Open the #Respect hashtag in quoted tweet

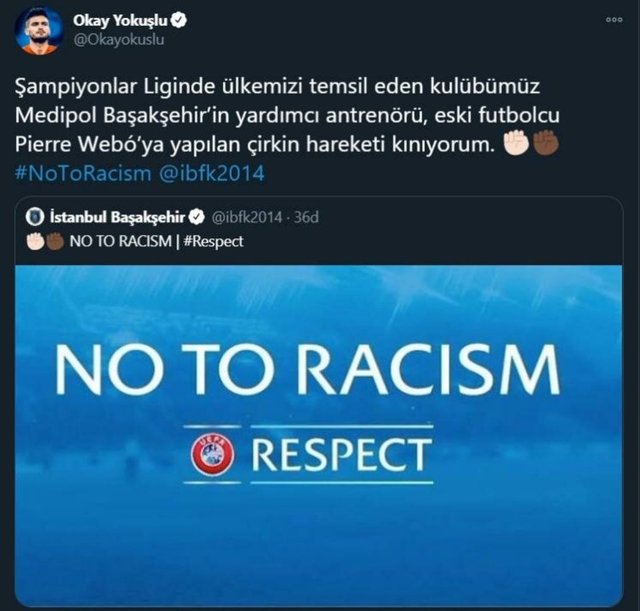pyautogui.click(x=213, y=241)
